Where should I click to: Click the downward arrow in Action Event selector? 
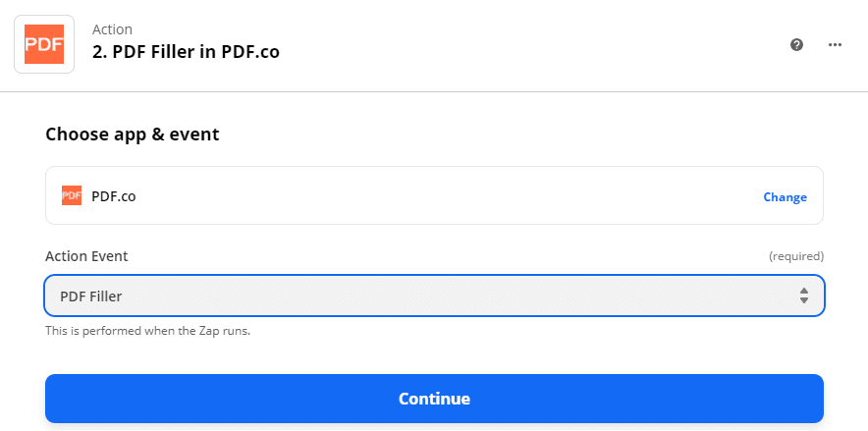[x=803, y=300]
